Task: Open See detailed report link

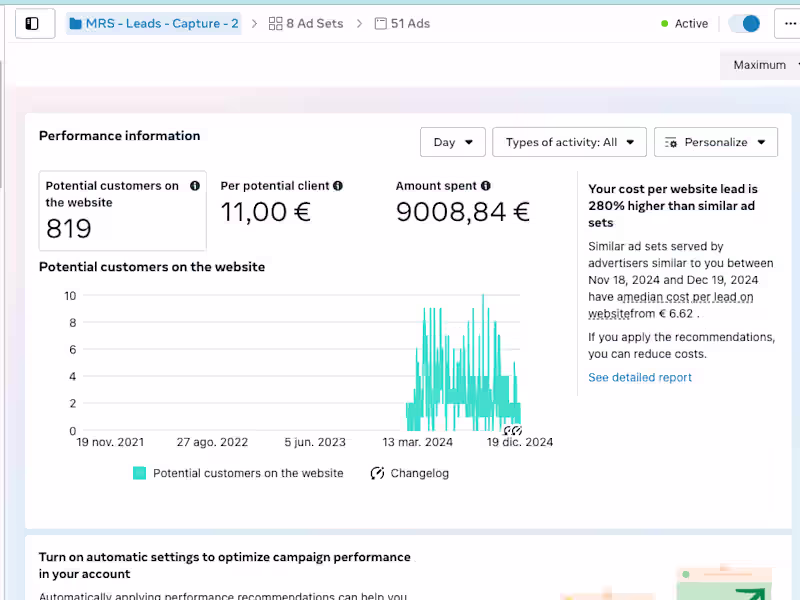Action: click(x=640, y=377)
